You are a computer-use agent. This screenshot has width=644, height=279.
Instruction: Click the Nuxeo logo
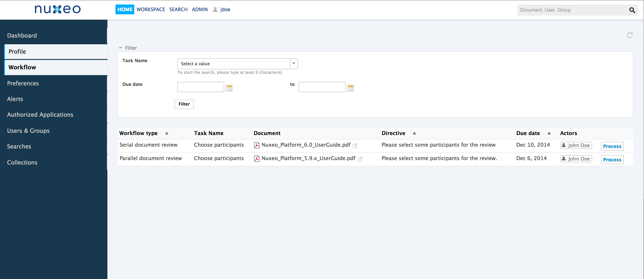click(x=58, y=9)
